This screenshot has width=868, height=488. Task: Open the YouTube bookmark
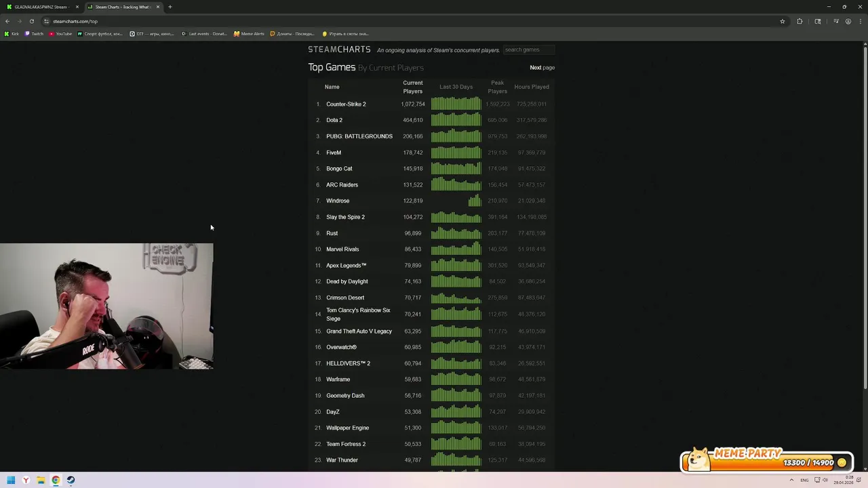(x=60, y=33)
